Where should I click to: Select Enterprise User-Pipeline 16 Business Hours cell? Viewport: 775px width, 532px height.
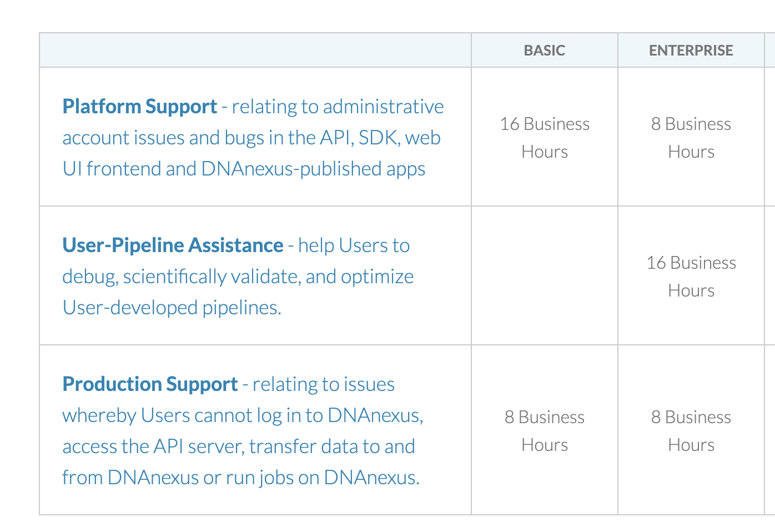[x=691, y=276]
